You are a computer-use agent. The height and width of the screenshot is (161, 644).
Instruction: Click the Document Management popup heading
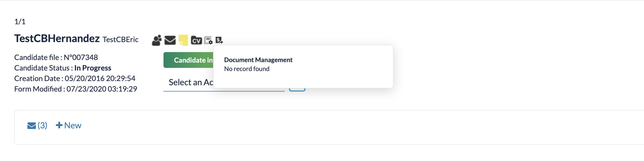(258, 60)
